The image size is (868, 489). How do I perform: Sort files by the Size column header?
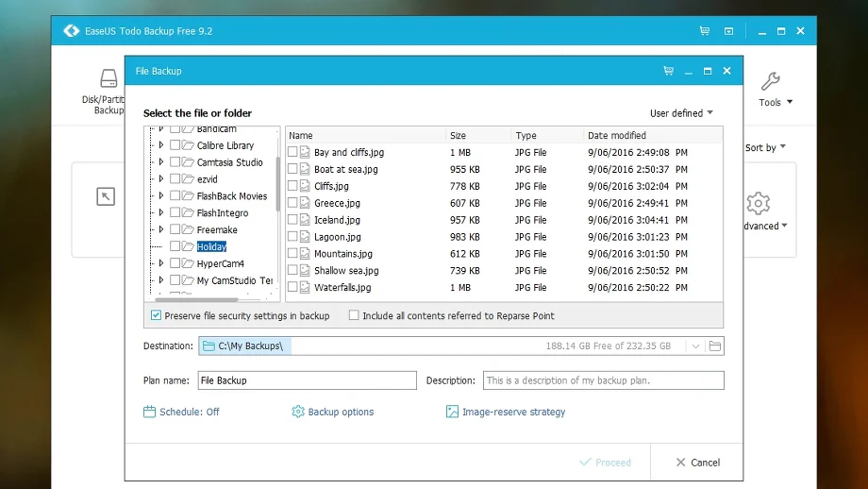tap(478, 135)
